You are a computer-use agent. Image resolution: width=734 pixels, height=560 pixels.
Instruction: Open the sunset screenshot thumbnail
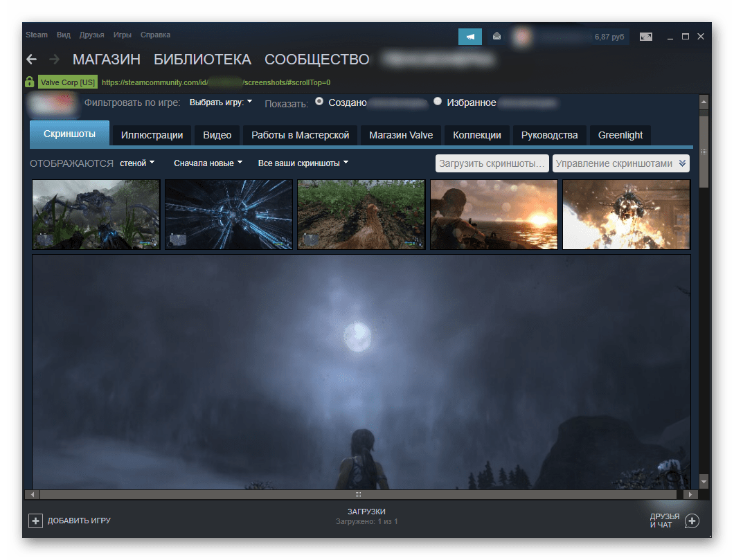click(x=494, y=214)
